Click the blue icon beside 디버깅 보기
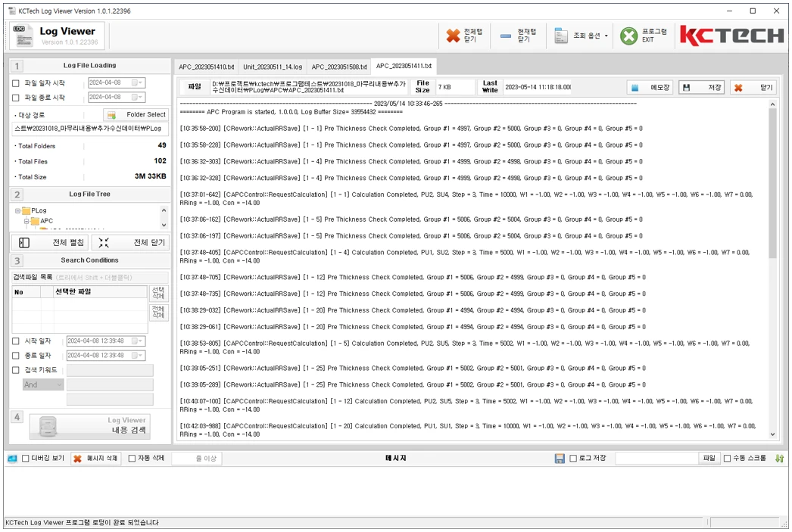This screenshot has width=792, height=532. click(12, 459)
